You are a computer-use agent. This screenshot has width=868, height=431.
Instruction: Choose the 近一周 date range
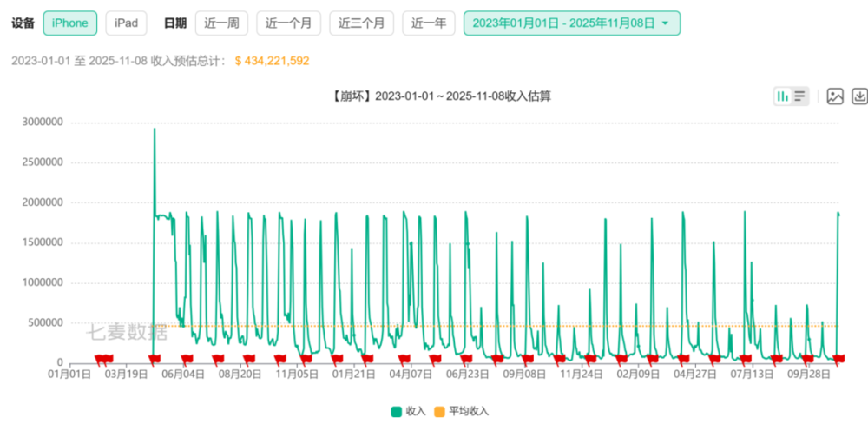[x=221, y=23]
